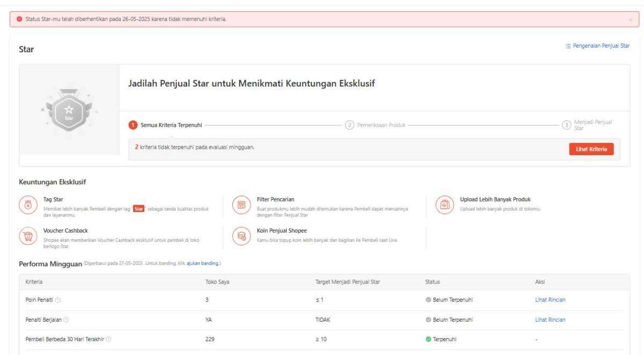This screenshot has width=644, height=355.
Task: Click the Voucher Cashback benefit icon
Action: [x=27, y=236]
